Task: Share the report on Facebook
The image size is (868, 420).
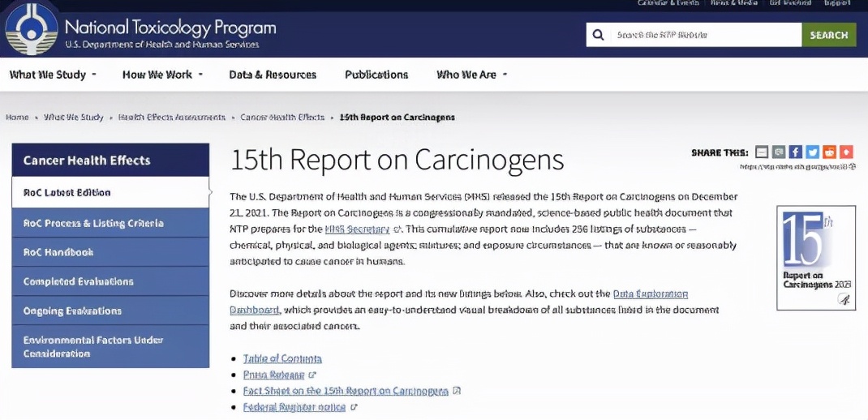Action: coord(796,152)
